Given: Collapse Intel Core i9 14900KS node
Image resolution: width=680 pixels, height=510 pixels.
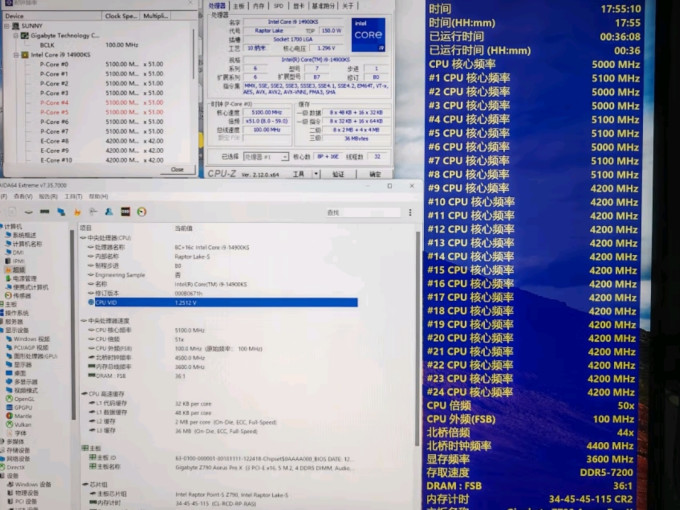Looking at the screenshot, I should [16, 55].
